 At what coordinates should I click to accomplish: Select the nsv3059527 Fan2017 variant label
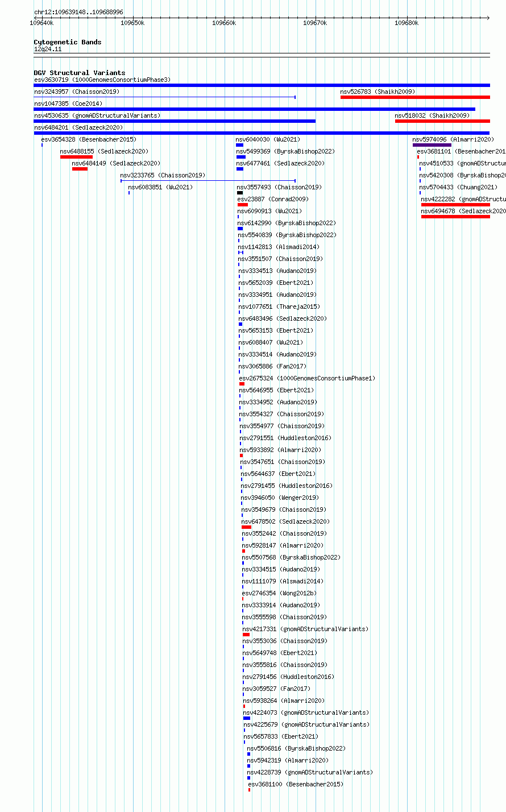[277, 689]
